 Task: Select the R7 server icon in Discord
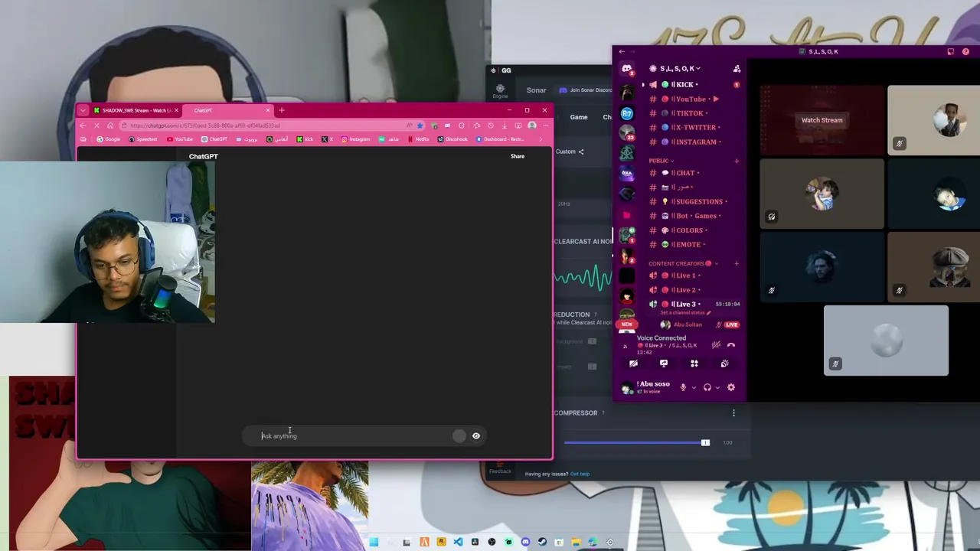(627, 113)
